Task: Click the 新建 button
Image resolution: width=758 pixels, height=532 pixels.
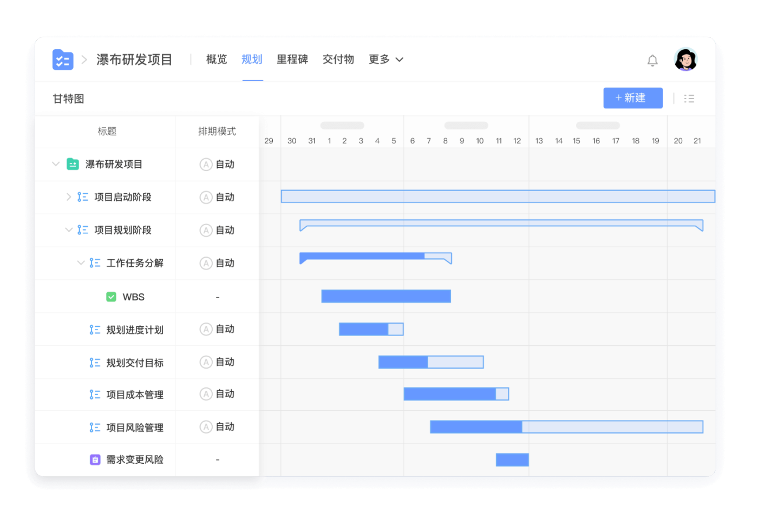Action: point(632,98)
